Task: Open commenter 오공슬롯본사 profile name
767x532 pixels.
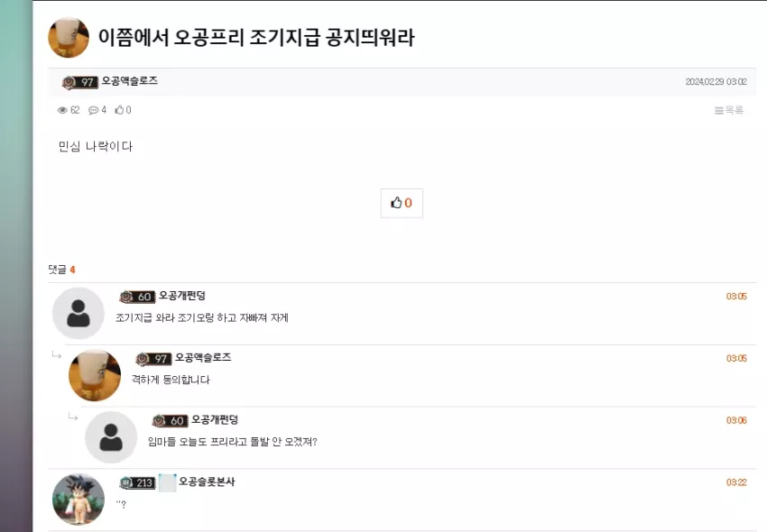Action: tap(207, 482)
